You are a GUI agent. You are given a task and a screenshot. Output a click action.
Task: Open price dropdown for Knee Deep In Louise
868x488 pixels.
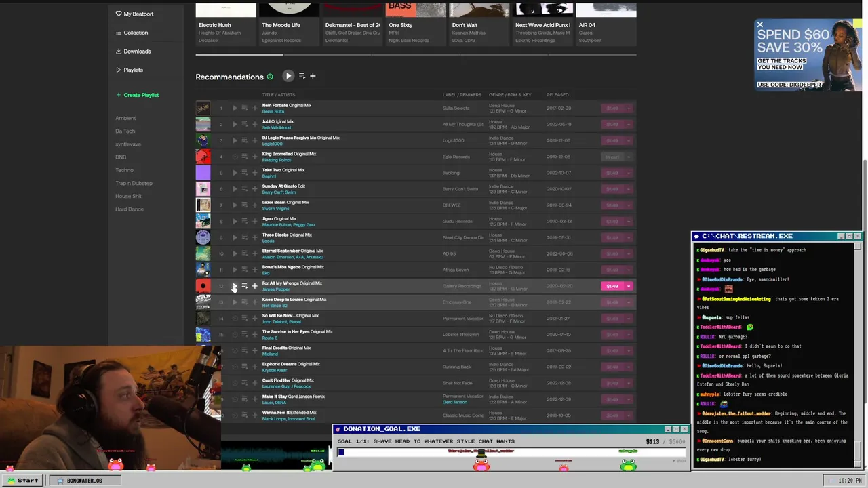(x=629, y=302)
